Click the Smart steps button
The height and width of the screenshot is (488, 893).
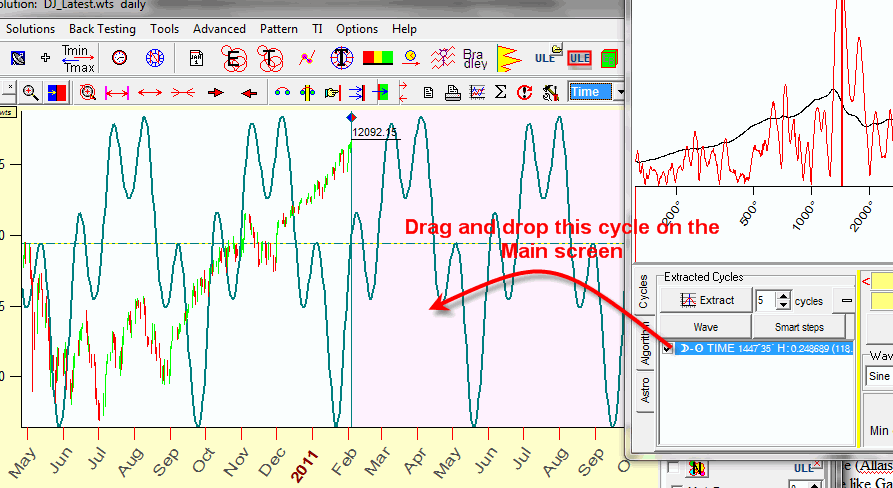click(799, 327)
